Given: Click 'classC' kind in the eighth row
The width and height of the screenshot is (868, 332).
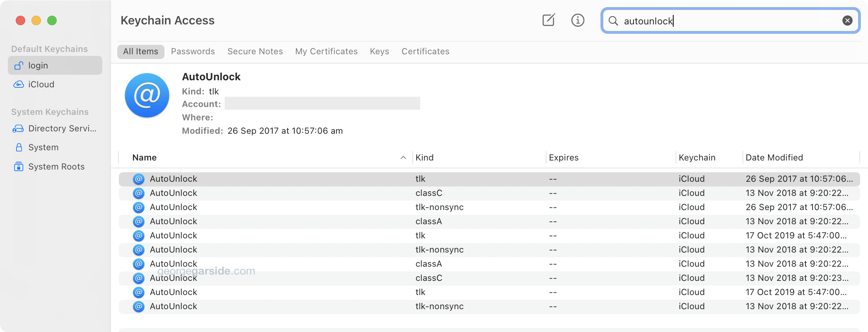Looking at the screenshot, I should (x=429, y=278).
